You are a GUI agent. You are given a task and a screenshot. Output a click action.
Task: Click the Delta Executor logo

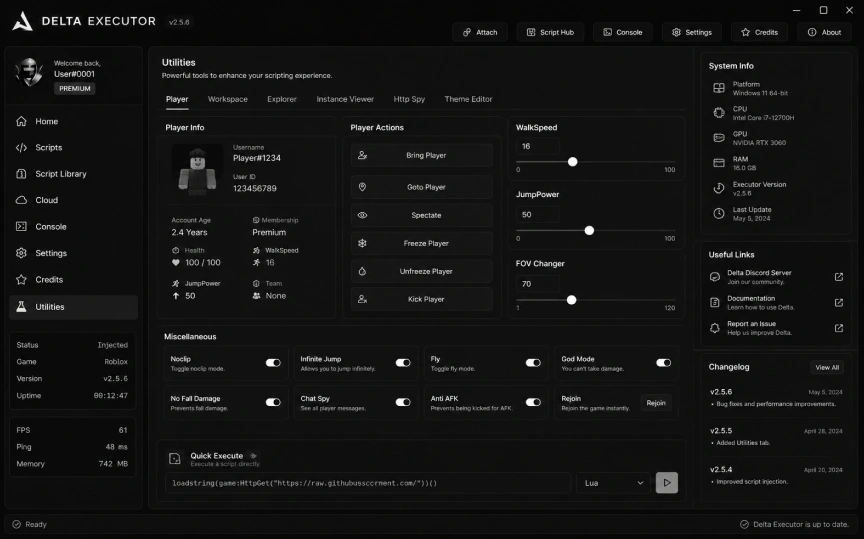pyautogui.click(x=23, y=21)
